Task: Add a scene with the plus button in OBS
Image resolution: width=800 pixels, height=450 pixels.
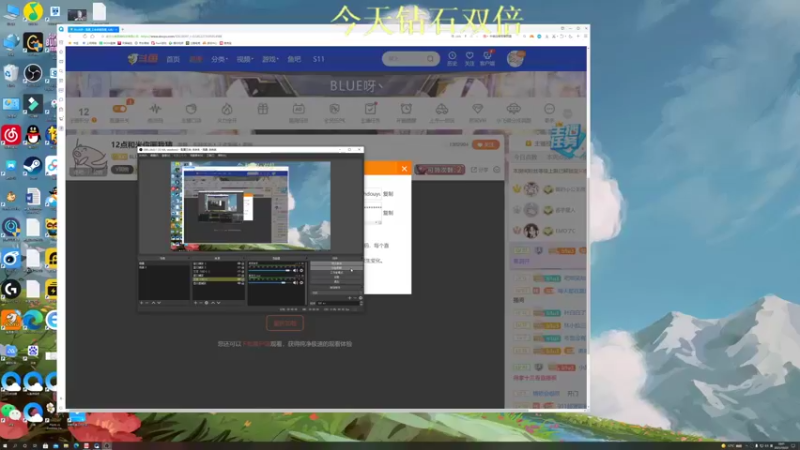Action: (x=141, y=303)
